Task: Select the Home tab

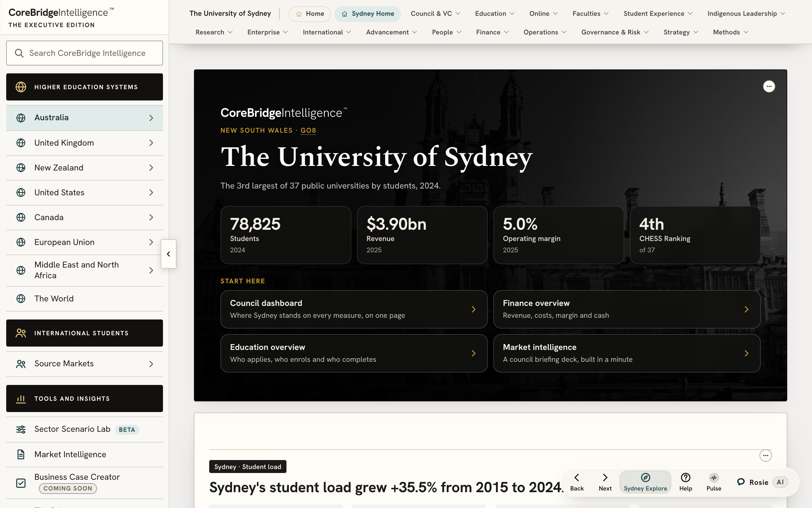Action: pos(310,14)
